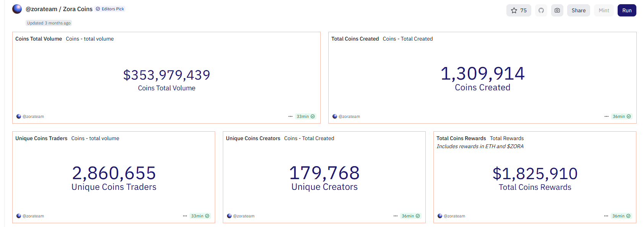
Task: Click 36min refresh status on Total Coins Rewards
Action: [621, 216]
